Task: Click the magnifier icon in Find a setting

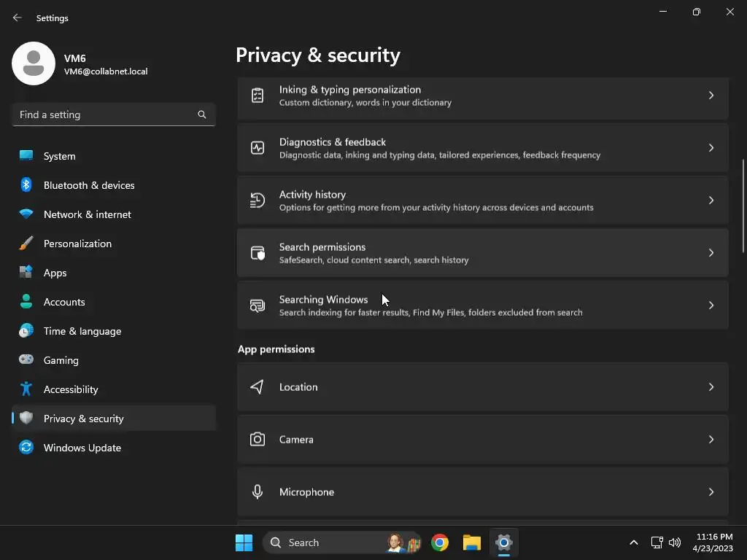Action: click(202, 114)
